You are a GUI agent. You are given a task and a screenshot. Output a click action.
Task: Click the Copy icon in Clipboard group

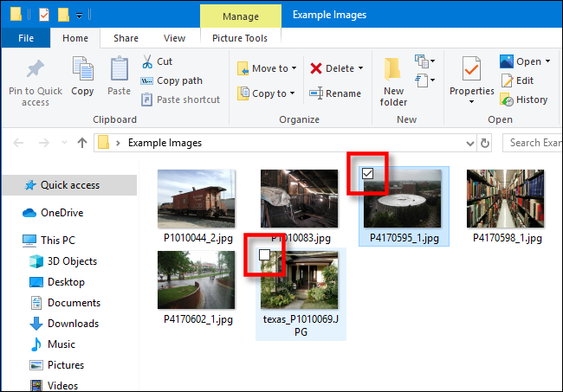(83, 71)
